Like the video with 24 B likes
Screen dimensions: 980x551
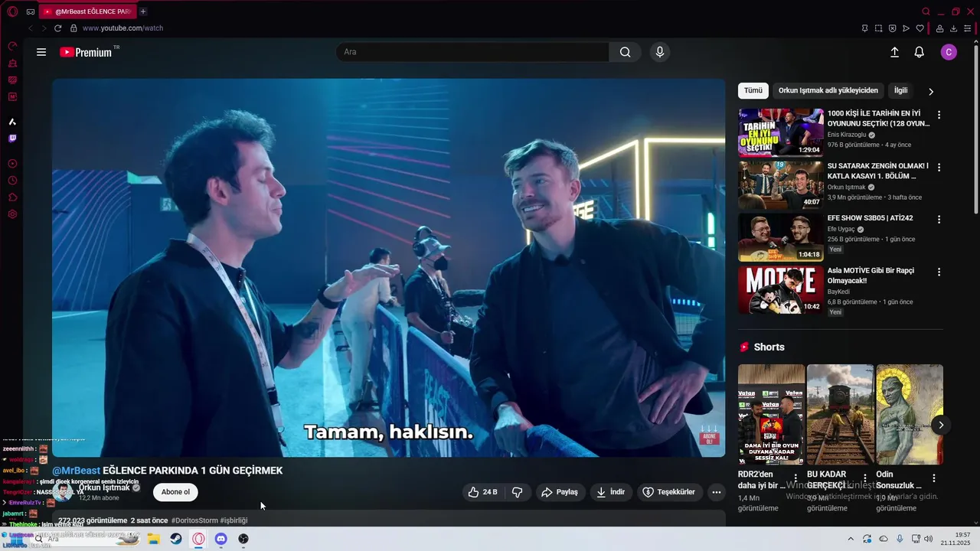(482, 492)
